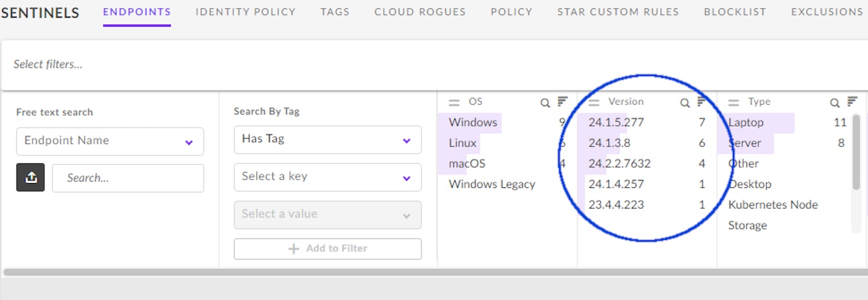
Task: Click the Type list vertical scrollbar
Action: tap(856, 152)
